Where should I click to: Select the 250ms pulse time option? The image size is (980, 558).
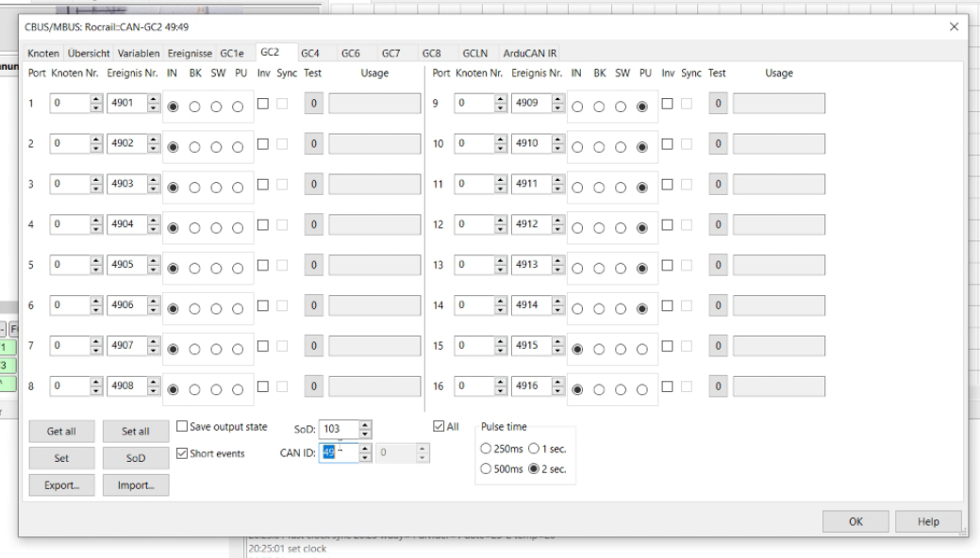[x=487, y=447]
